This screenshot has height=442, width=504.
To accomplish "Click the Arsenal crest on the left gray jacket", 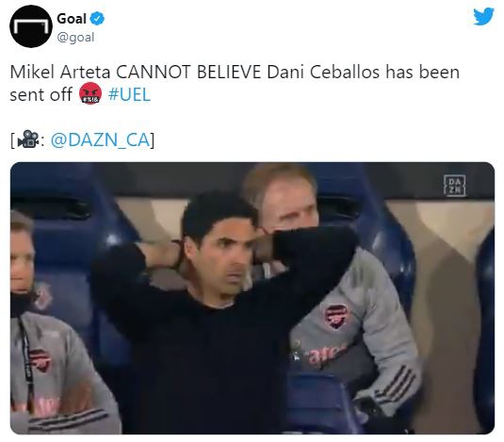I will [x=41, y=360].
